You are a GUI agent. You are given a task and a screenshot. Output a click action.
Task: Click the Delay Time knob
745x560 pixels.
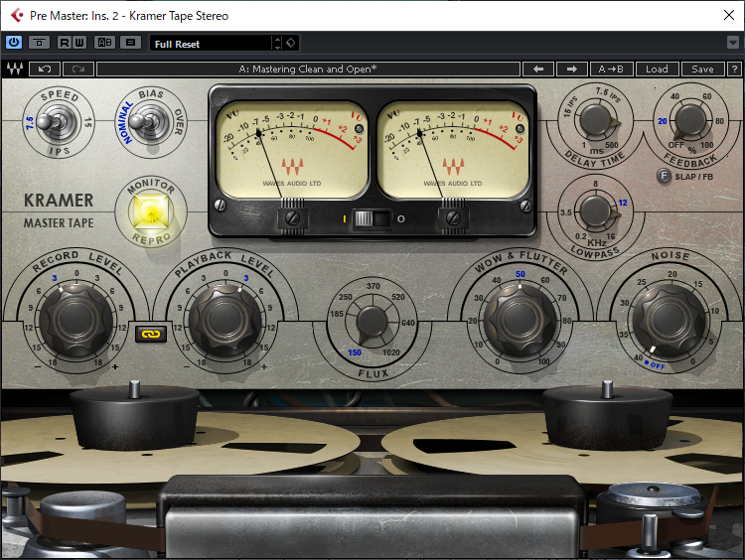click(597, 121)
